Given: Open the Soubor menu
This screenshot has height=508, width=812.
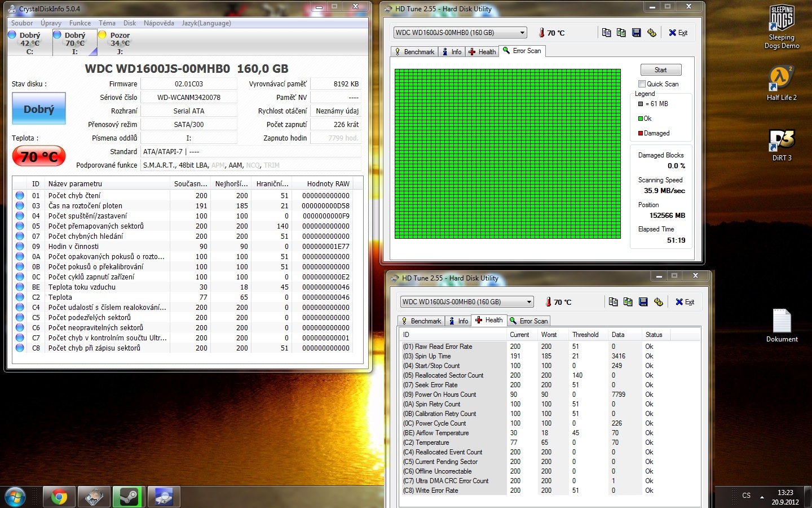Looking at the screenshot, I should (22, 23).
